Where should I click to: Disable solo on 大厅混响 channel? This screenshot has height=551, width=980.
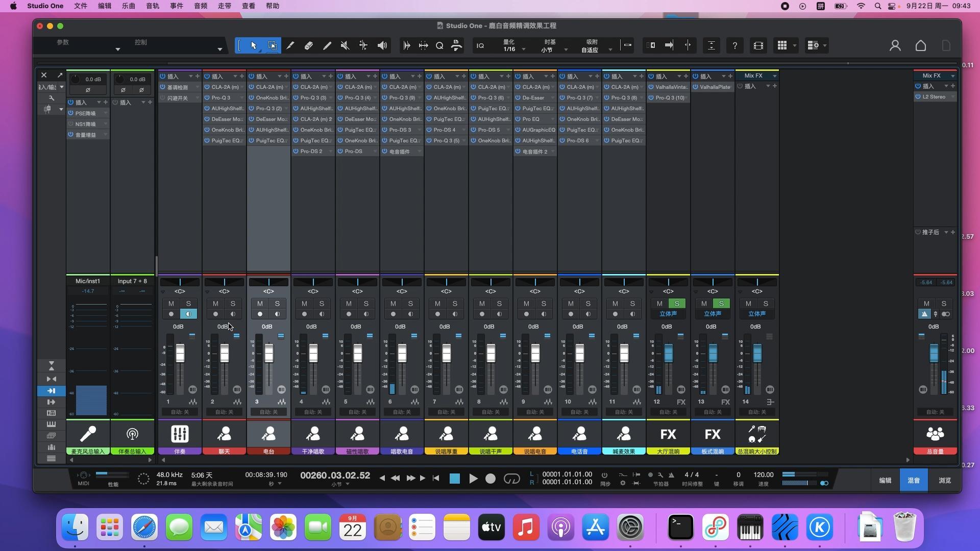[x=677, y=304]
